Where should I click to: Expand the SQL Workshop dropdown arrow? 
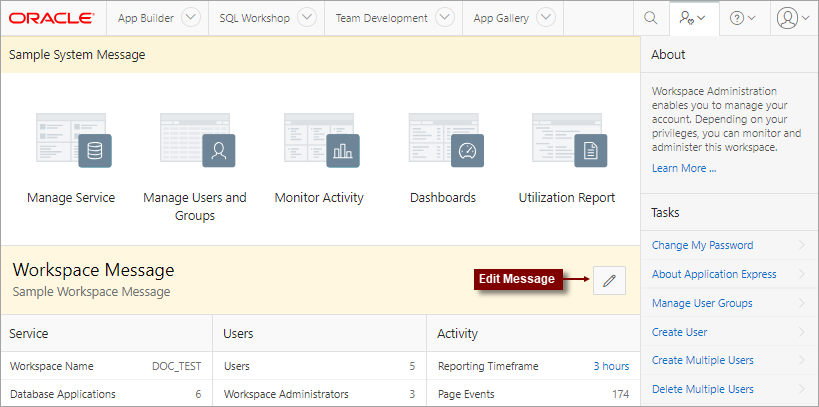(x=307, y=18)
